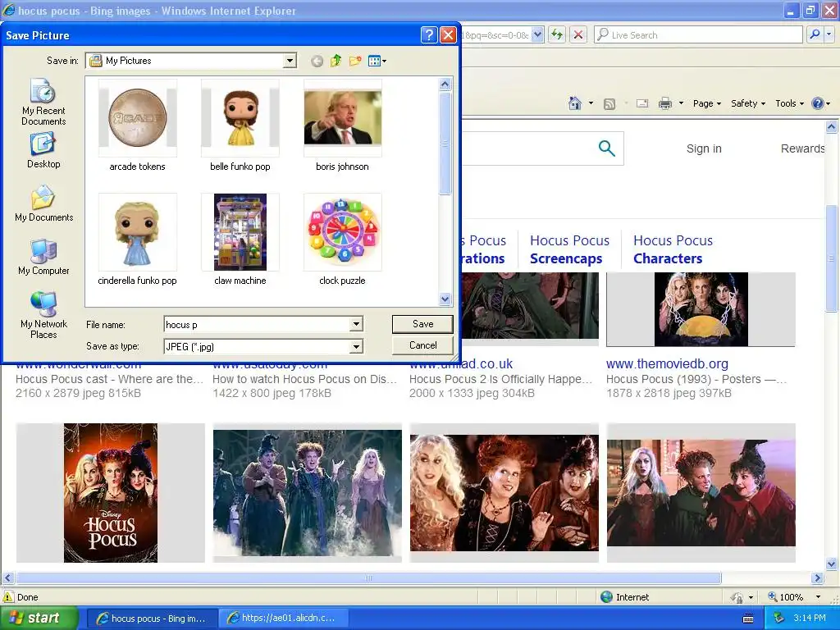Select the boris johnson picture

(342, 126)
